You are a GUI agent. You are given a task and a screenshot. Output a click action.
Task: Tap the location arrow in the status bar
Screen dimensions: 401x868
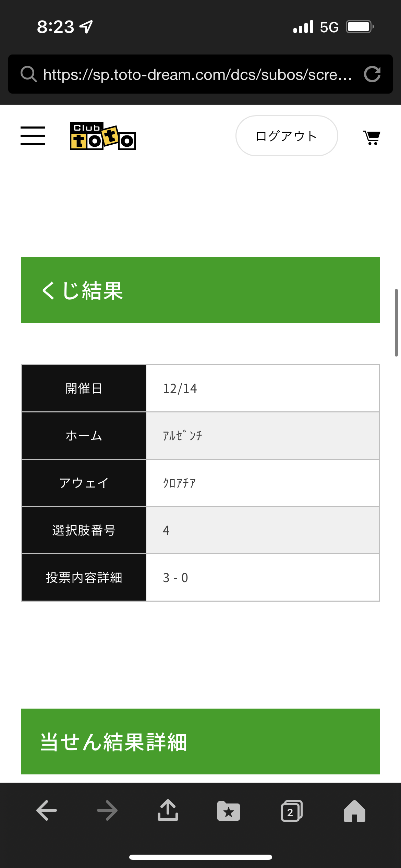pyautogui.click(x=86, y=27)
